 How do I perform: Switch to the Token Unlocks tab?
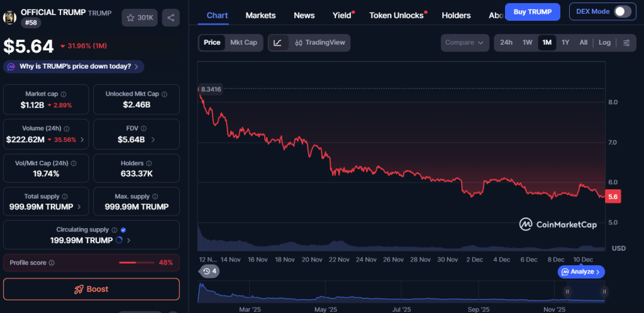(396, 15)
